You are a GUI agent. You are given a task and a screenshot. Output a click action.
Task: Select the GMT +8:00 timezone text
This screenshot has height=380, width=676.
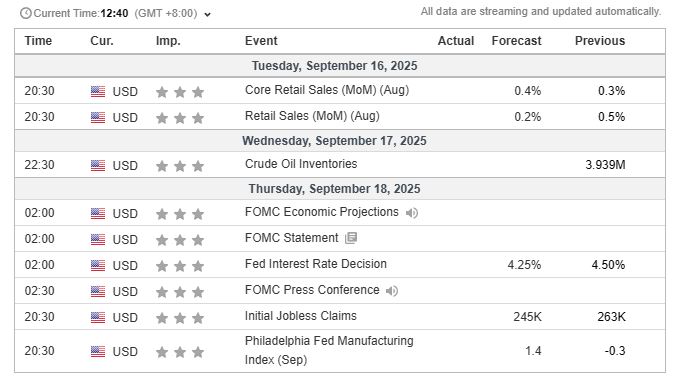(166, 14)
